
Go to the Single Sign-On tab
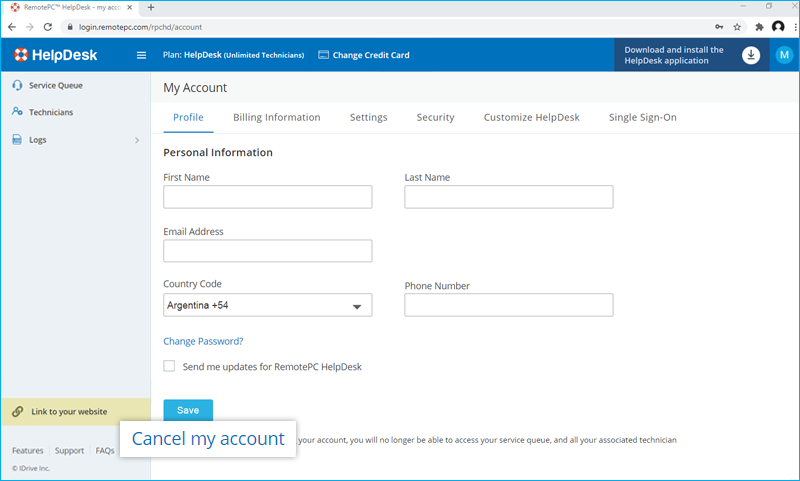point(642,117)
